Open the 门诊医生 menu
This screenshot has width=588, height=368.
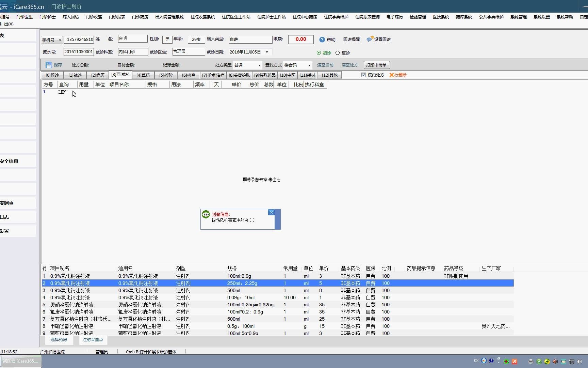pos(24,17)
